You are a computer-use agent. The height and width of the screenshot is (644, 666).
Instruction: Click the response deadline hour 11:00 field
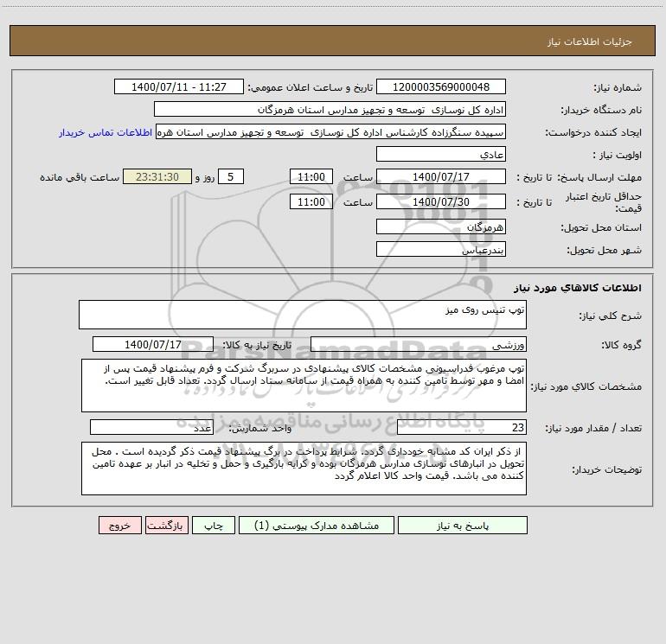click(311, 176)
